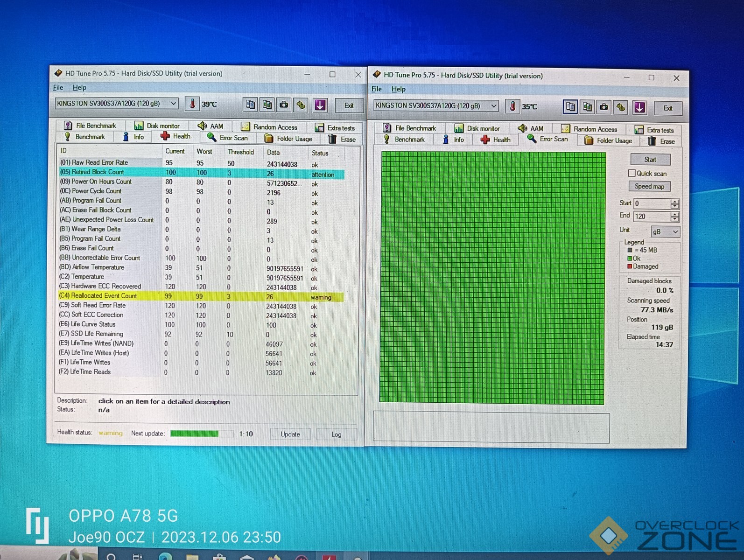
Task: Open the Disk monitor tab in left window
Action: pos(157,126)
